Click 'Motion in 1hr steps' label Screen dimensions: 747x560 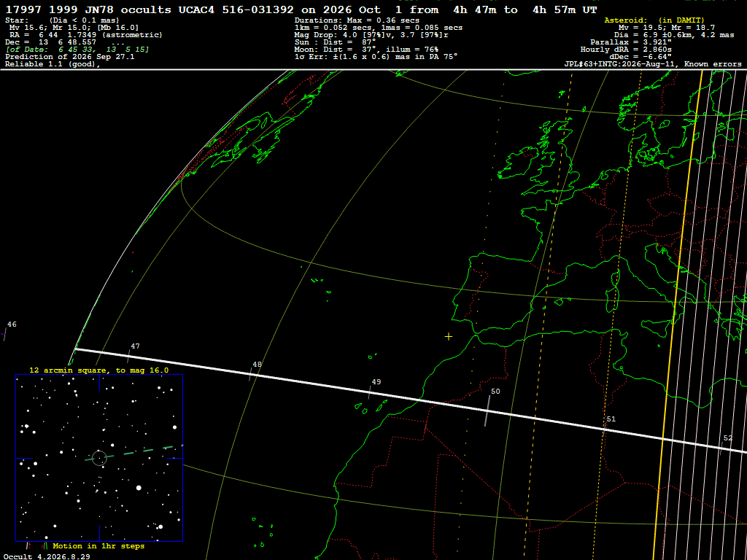[x=98, y=545]
